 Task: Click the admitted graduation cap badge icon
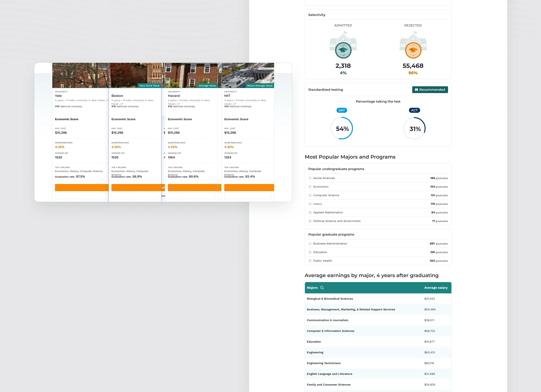pos(343,50)
